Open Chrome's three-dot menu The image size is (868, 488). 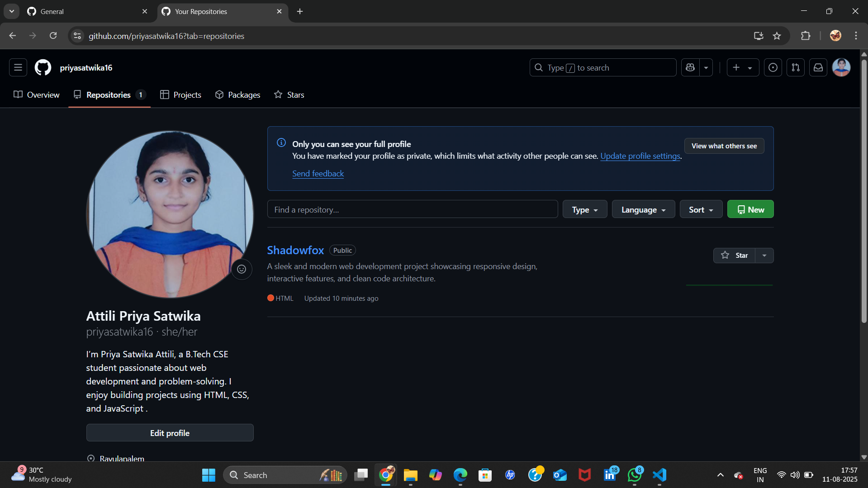pos(856,36)
